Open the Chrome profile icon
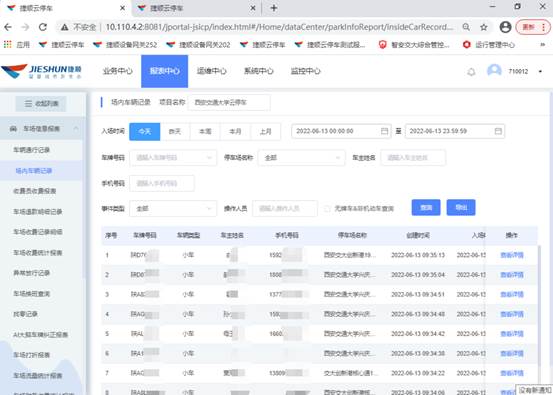553x395 pixels. [x=505, y=27]
